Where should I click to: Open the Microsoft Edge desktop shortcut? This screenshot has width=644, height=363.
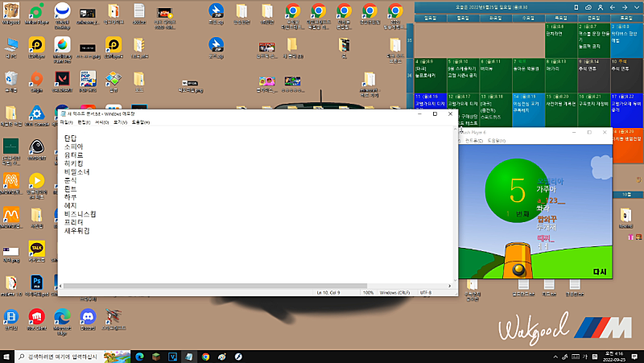tap(62, 322)
